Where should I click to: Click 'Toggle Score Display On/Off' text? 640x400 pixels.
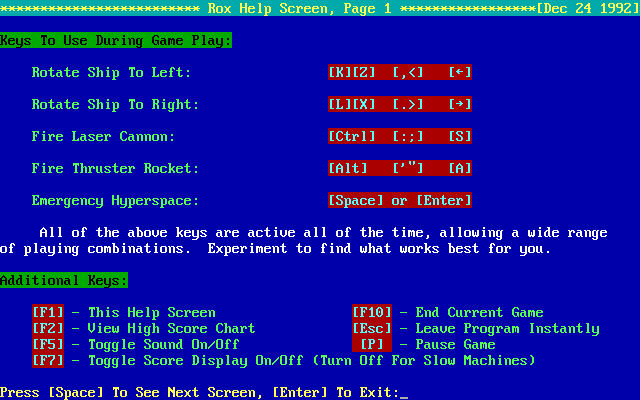(196, 360)
